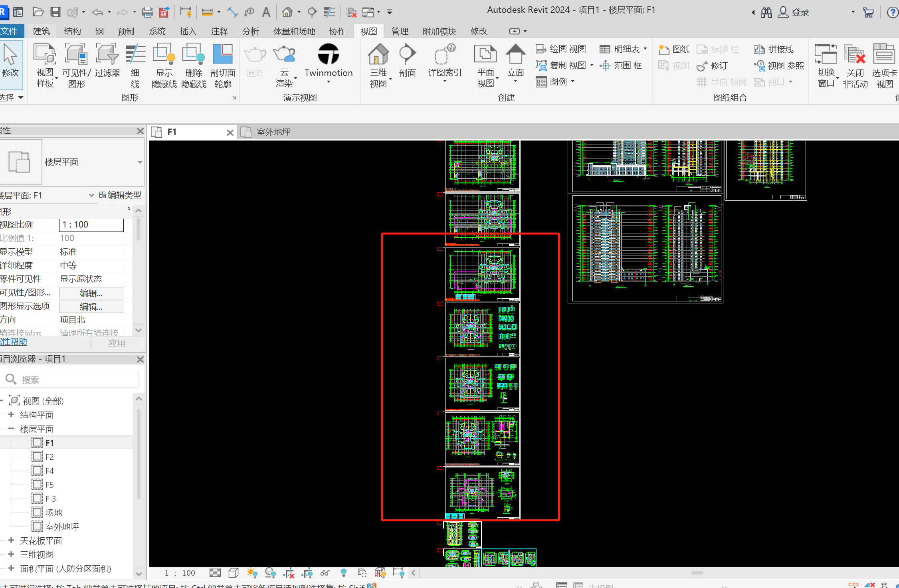This screenshot has width=899, height=588.
Task: Toggle Crop View in the view control bar
Action: click(x=289, y=573)
